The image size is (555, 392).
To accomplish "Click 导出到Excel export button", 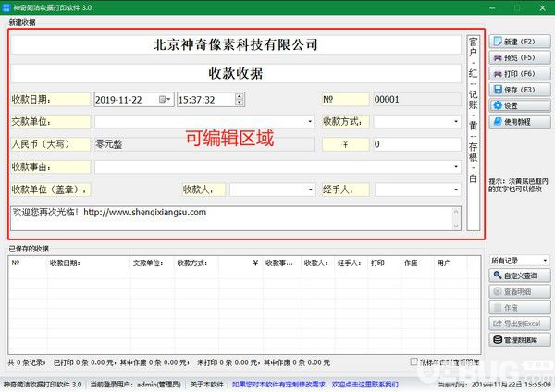I will 520,324.
